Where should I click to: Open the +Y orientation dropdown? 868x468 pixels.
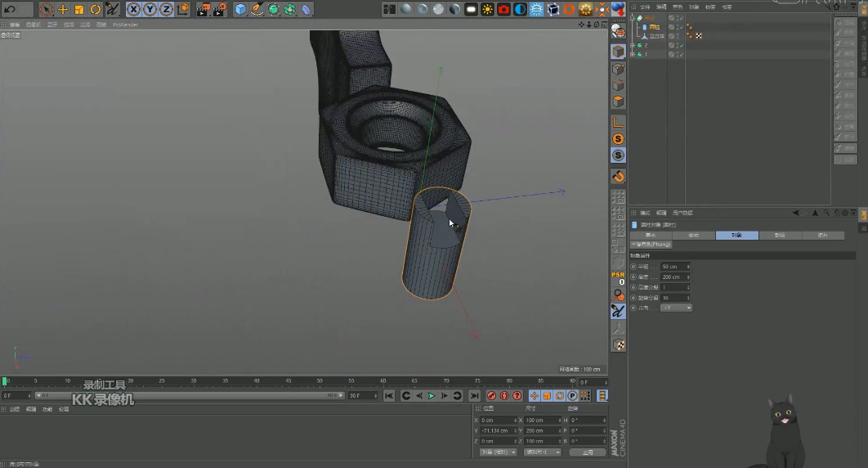pos(677,308)
